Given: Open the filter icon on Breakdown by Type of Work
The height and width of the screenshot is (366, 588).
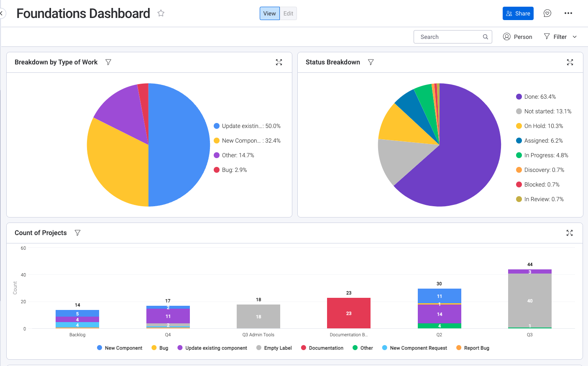Looking at the screenshot, I should 108,62.
